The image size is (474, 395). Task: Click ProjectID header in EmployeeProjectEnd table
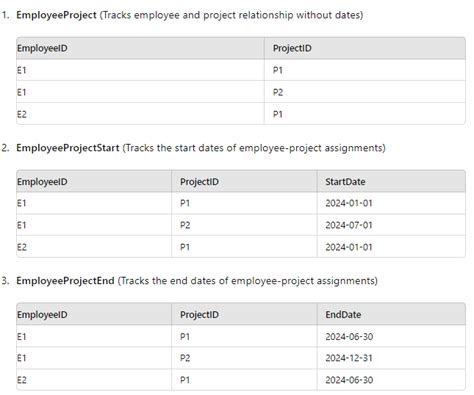199,315
